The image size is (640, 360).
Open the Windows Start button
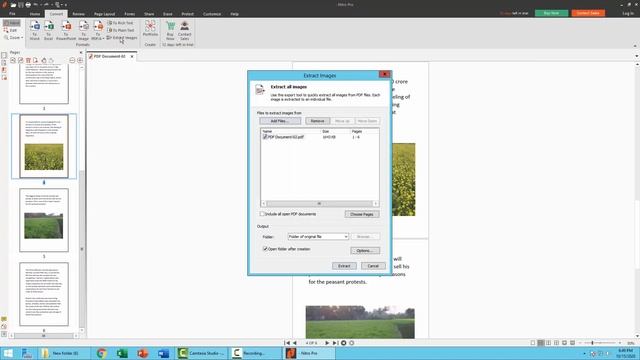pyautogui.click(x=8, y=353)
